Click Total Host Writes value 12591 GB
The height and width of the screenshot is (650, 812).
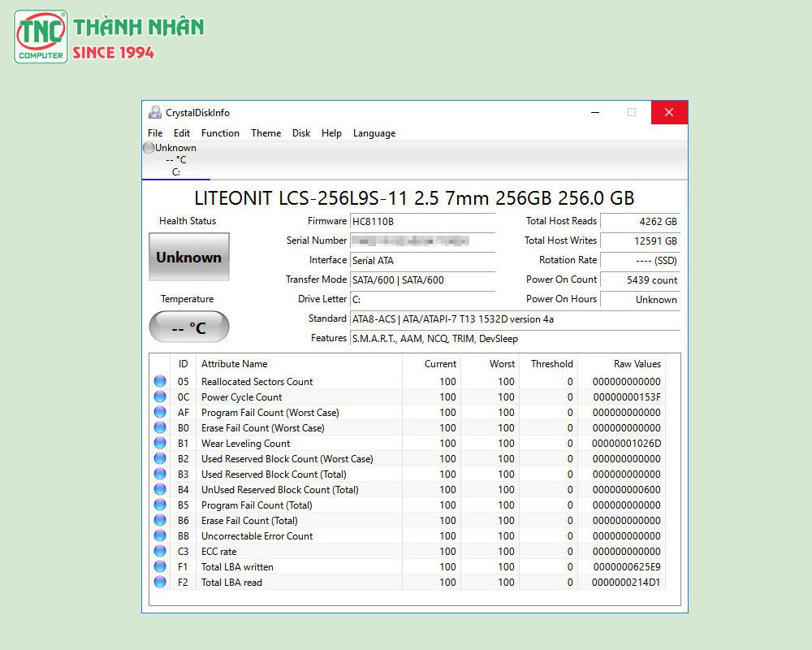point(640,241)
